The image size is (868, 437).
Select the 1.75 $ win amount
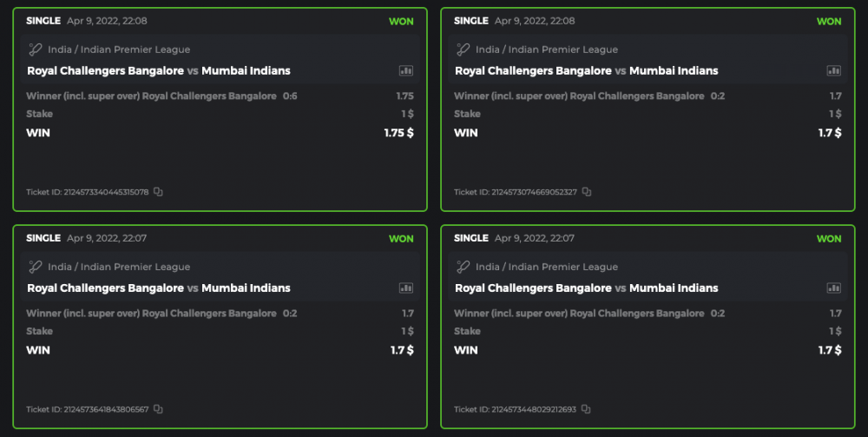pyautogui.click(x=398, y=133)
